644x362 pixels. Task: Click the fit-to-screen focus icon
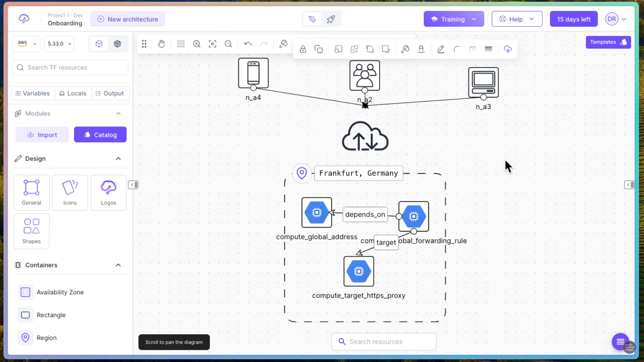[x=213, y=44]
